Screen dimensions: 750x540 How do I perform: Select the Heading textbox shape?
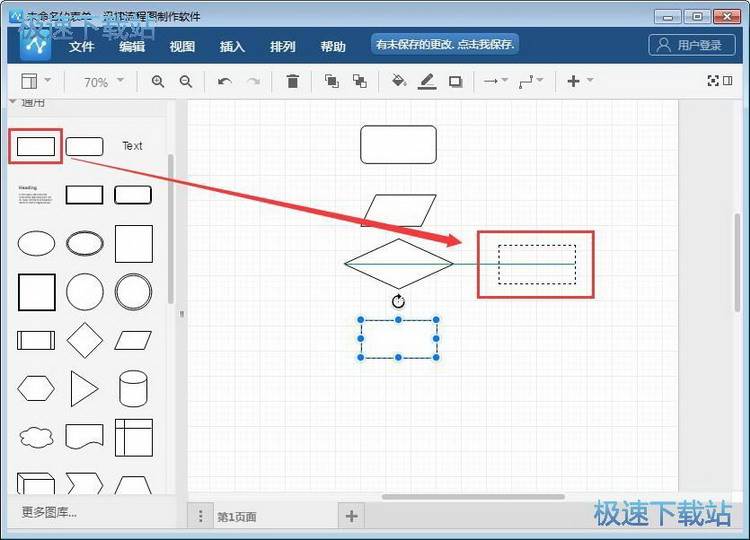36,195
